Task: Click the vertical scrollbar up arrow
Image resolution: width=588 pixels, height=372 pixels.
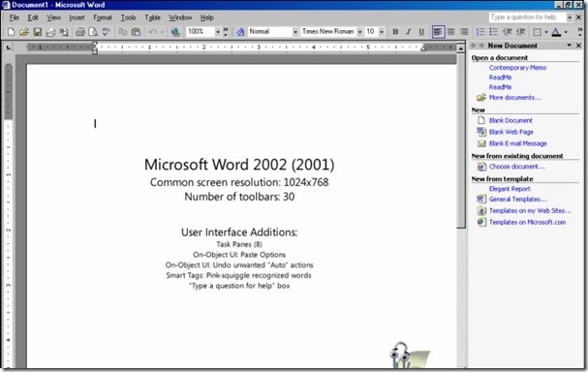Action: (461, 48)
